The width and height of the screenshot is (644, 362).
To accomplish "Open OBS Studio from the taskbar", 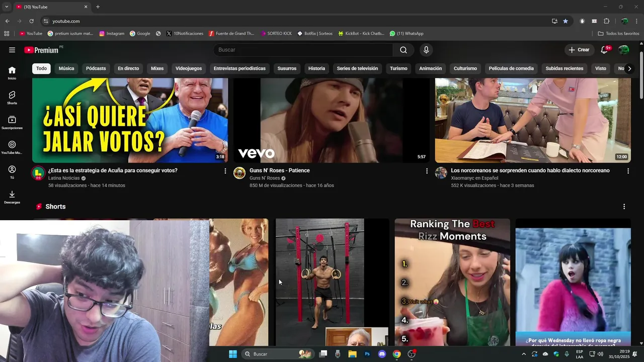I will pyautogui.click(x=412, y=354).
